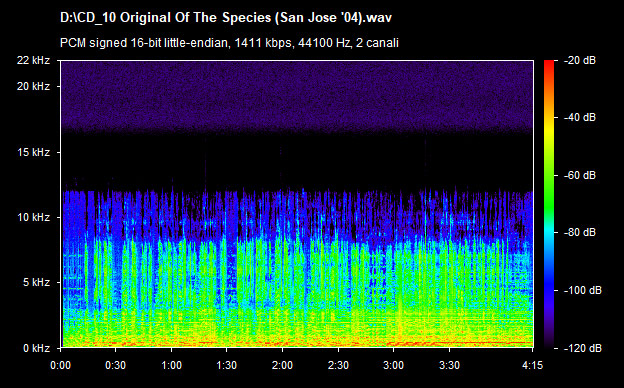The width and height of the screenshot is (624, 388).
Task: Click the -80 dB scale label
Action: coord(580,232)
